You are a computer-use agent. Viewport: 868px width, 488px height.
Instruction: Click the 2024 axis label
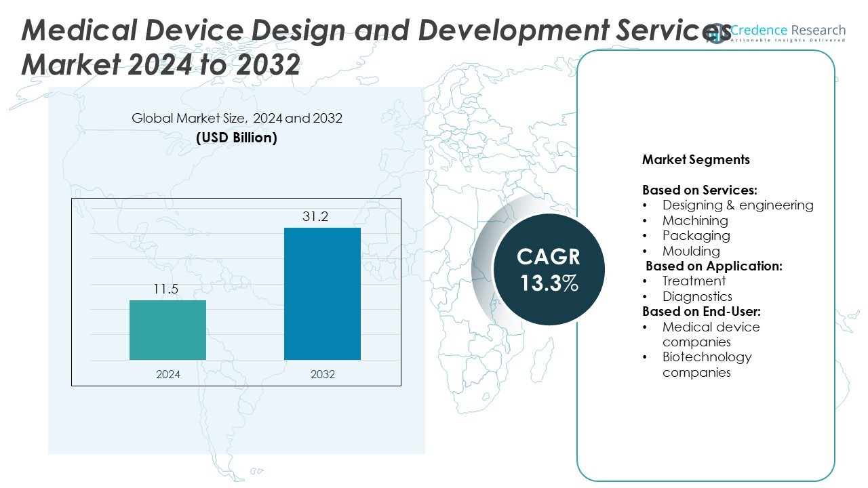click(x=167, y=374)
